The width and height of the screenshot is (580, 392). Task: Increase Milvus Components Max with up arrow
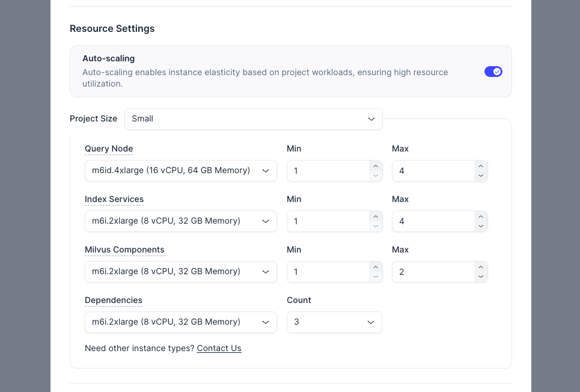pos(480,267)
